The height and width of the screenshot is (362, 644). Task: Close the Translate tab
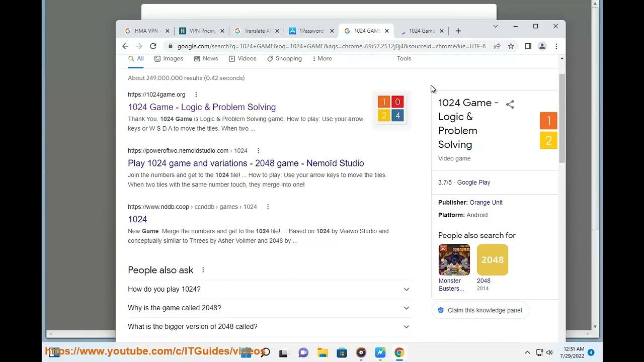click(277, 31)
